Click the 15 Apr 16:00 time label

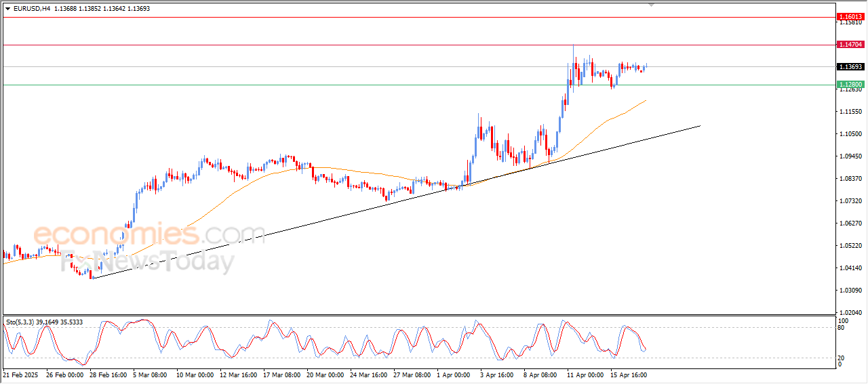(x=629, y=375)
